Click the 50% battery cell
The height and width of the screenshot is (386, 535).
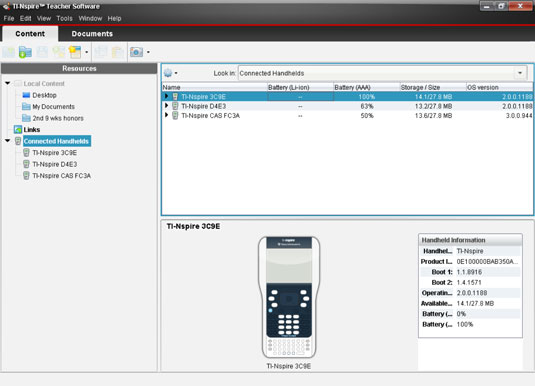(367, 116)
